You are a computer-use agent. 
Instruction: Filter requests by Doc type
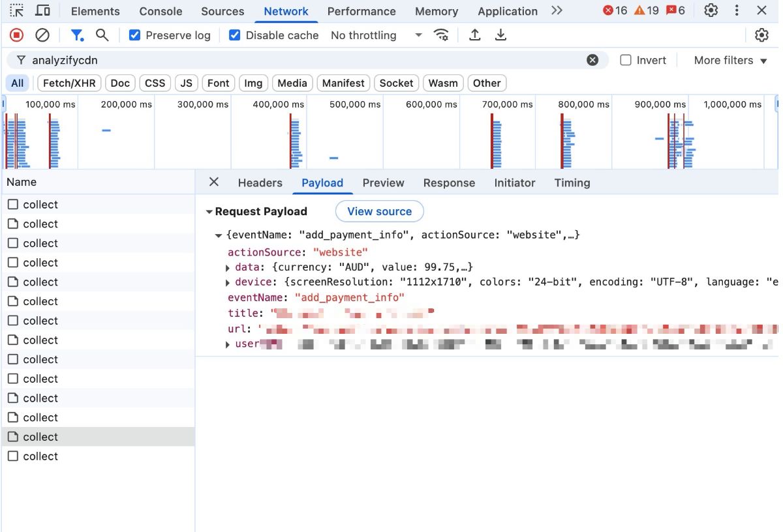[x=120, y=83]
